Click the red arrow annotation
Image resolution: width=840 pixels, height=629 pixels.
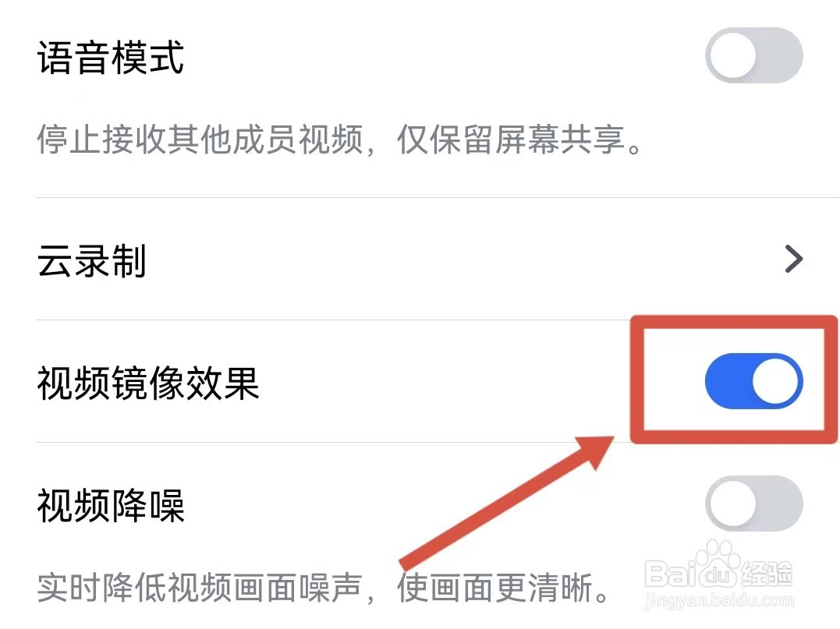(505, 502)
